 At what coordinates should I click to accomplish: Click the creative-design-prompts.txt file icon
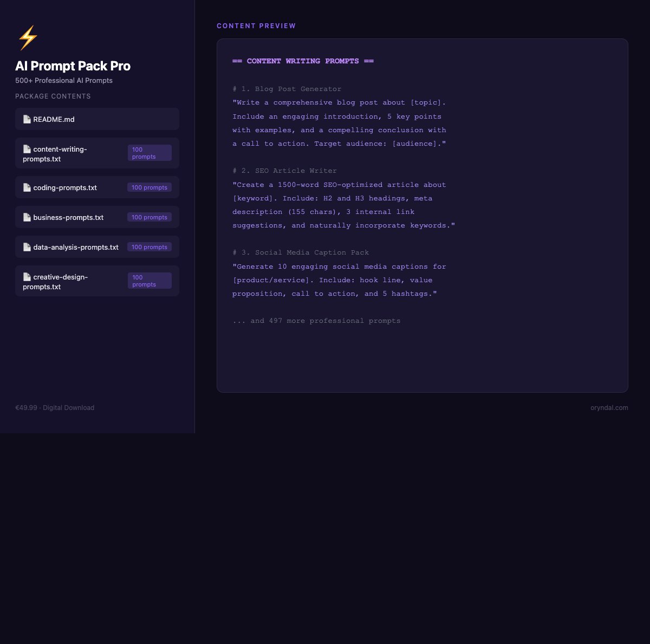pyautogui.click(x=27, y=277)
